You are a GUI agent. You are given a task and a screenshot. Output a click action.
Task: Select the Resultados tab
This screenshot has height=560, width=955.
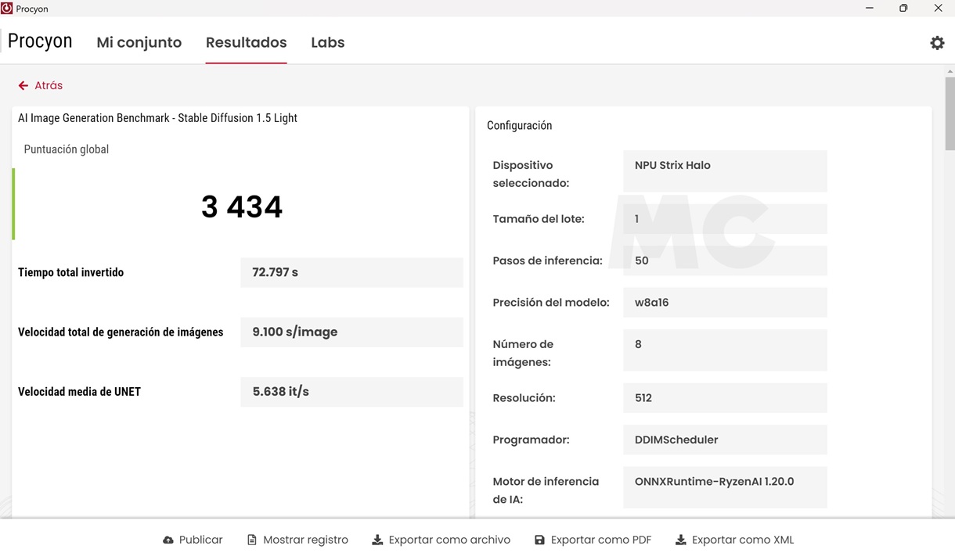(x=246, y=43)
